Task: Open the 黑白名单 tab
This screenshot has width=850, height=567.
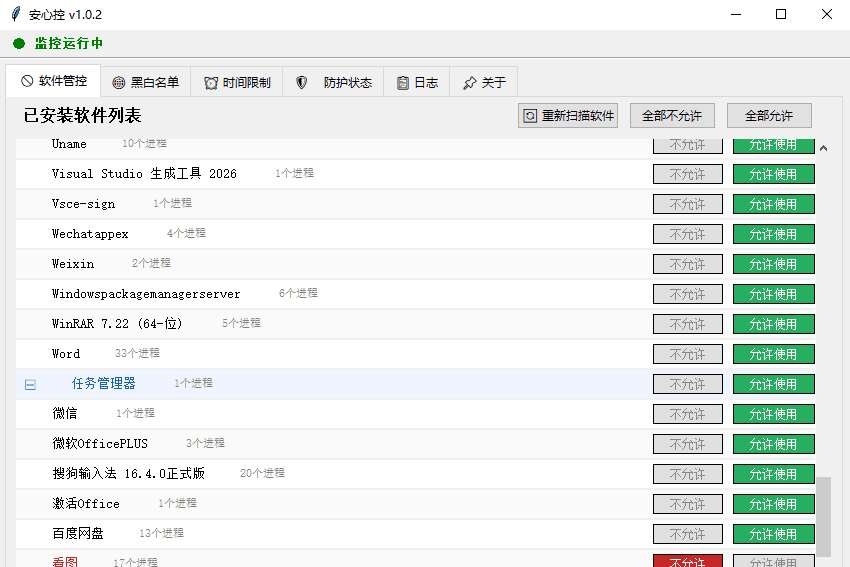Action: pos(146,82)
